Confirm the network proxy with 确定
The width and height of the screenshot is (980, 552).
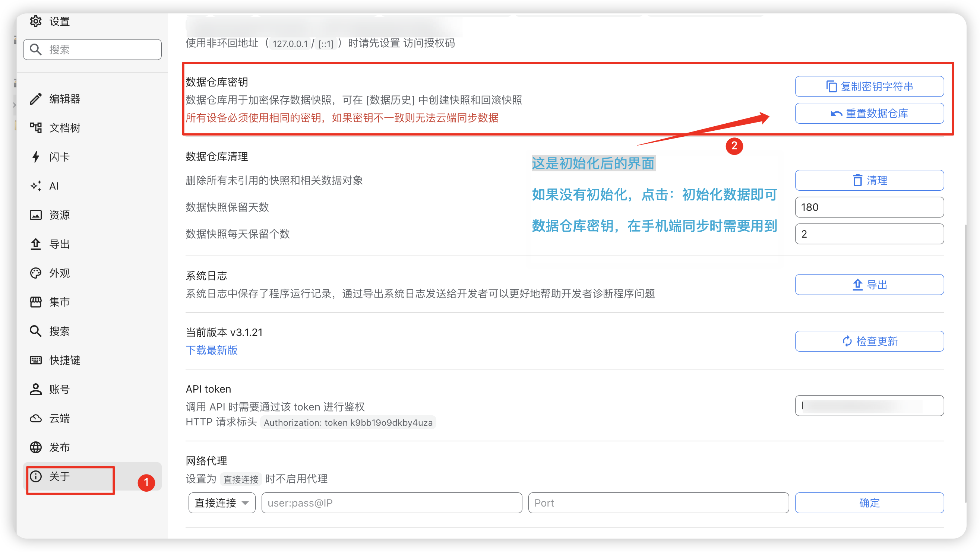click(x=869, y=502)
